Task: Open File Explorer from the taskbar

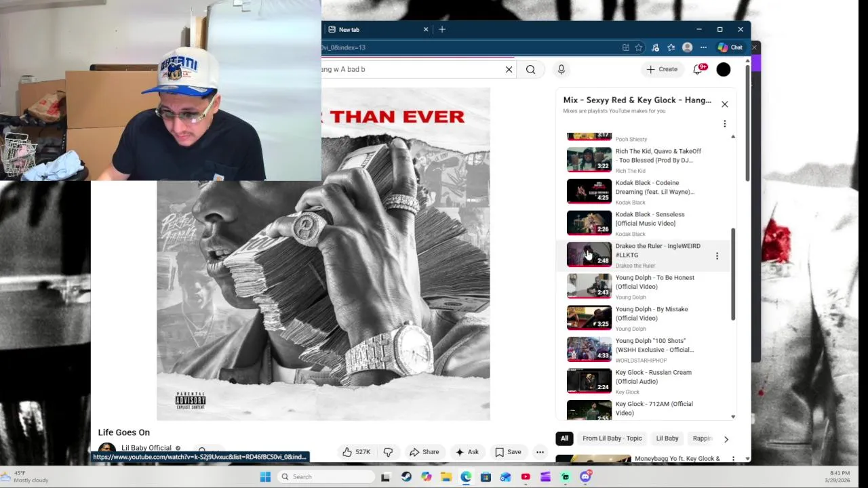Action: [446, 476]
